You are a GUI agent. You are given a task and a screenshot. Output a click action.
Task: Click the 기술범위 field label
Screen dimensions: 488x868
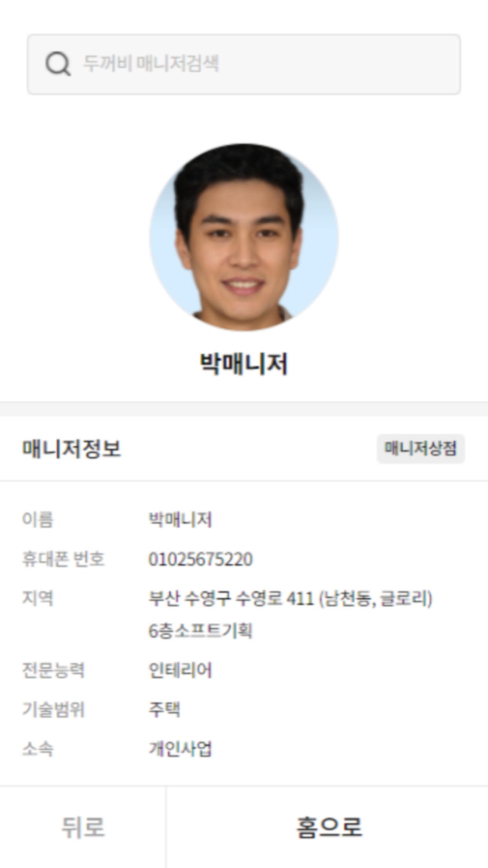(53, 709)
